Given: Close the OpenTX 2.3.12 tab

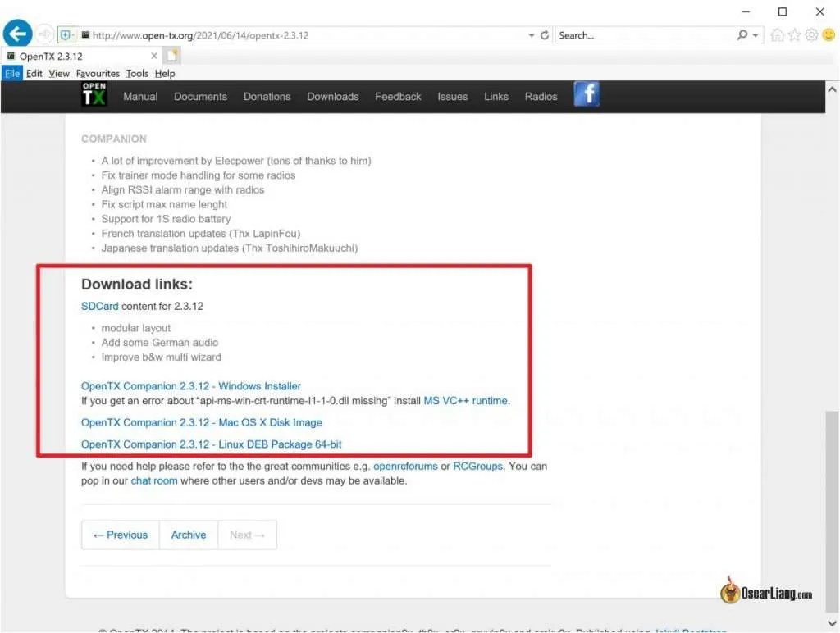Looking at the screenshot, I should click(x=154, y=56).
